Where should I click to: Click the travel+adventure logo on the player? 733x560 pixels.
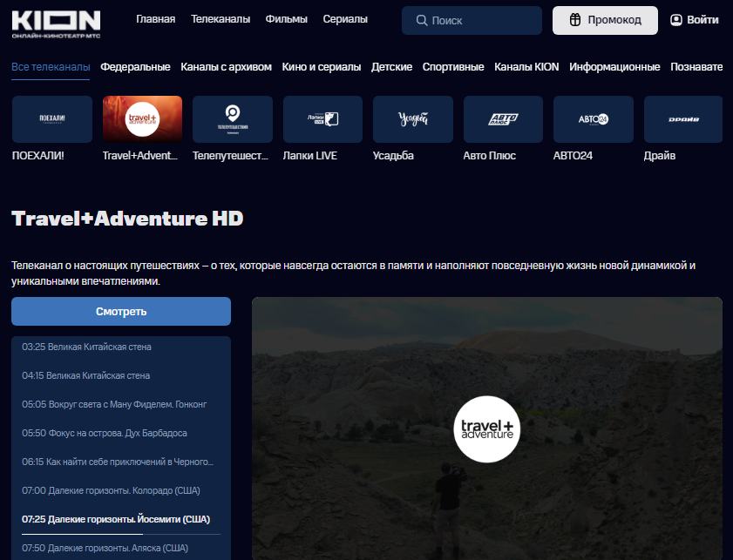click(486, 429)
